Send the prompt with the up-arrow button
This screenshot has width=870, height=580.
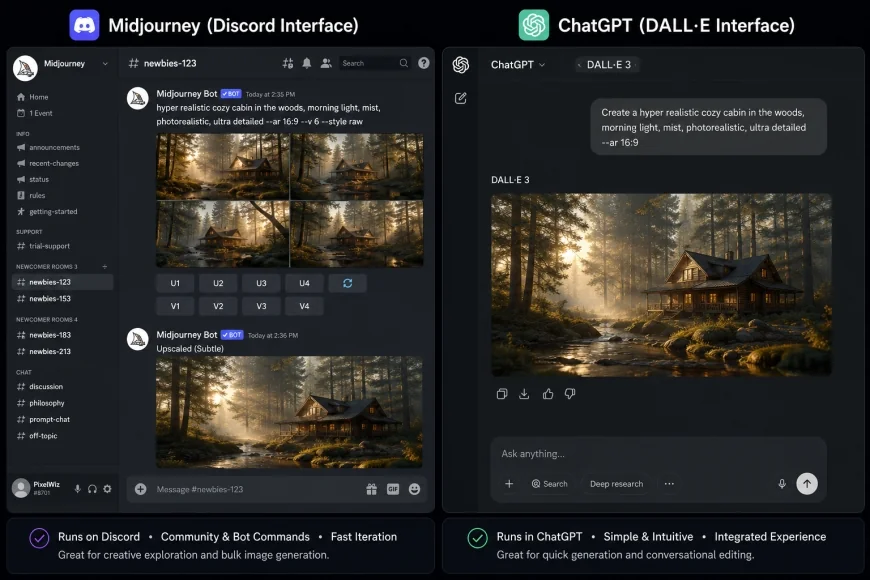tap(807, 483)
